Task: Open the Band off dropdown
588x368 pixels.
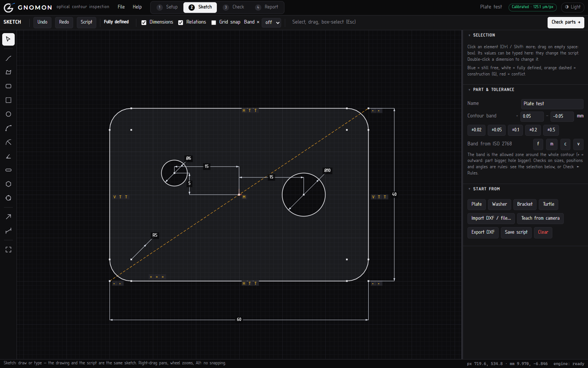Action: 271,22
